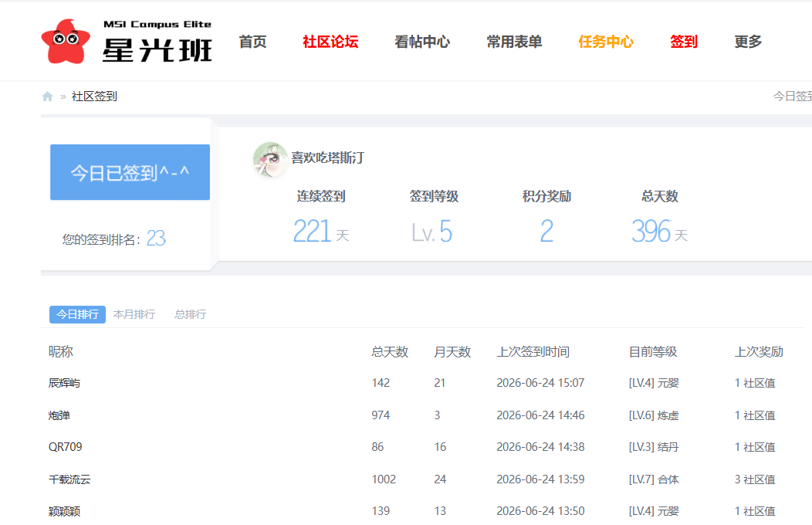This screenshot has width=812, height=525.
Task: Select 常用表单 navigation item
Action: pos(514,42)
